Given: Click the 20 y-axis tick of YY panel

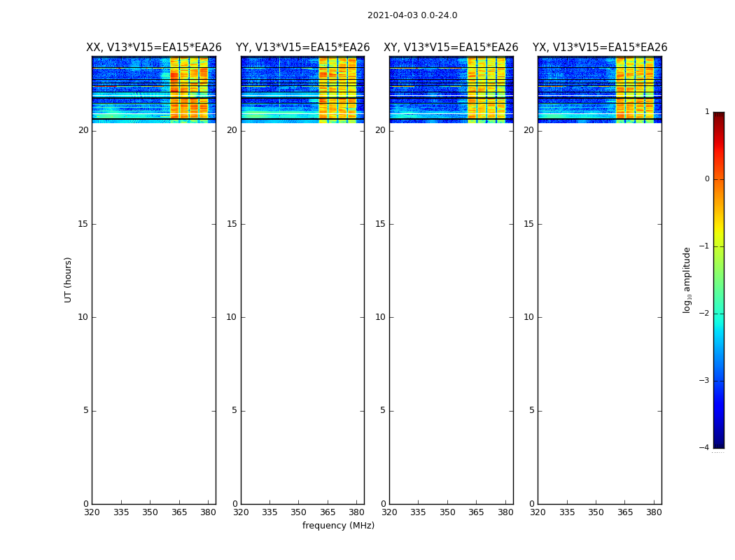Looking at the screenshot, I should (x=232, y=130).
